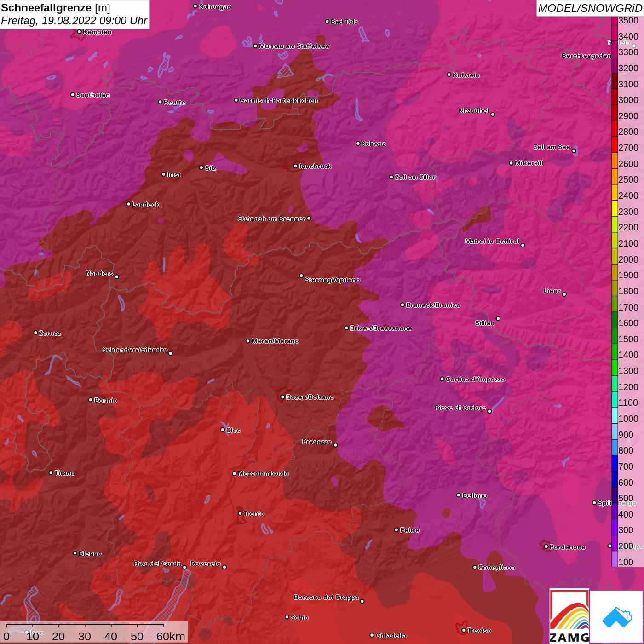Click the Brixen/Bressanone label
The width and height of the screenshot is (644, 644).
pyautogui.click(x=381, y=328)
